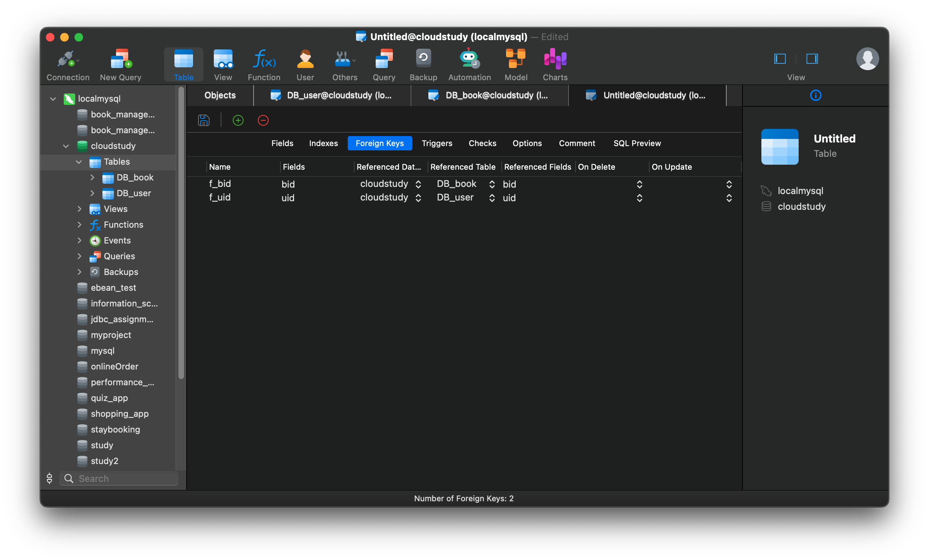Click the Objects button
Image resolution: width=929 pixels, height=560 pixels.
click(x=220, y=95)
